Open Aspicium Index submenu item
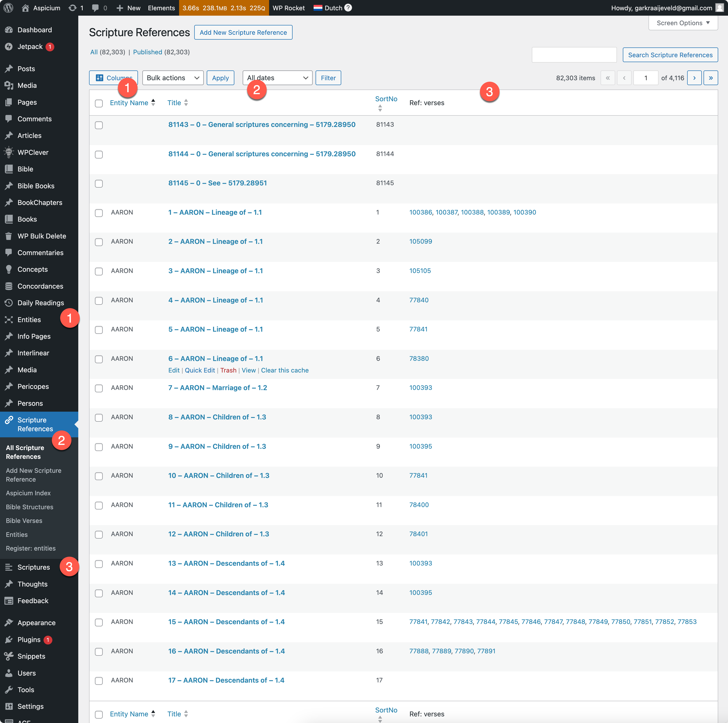The width and height of the screenshot is (728, 723). 28,493
